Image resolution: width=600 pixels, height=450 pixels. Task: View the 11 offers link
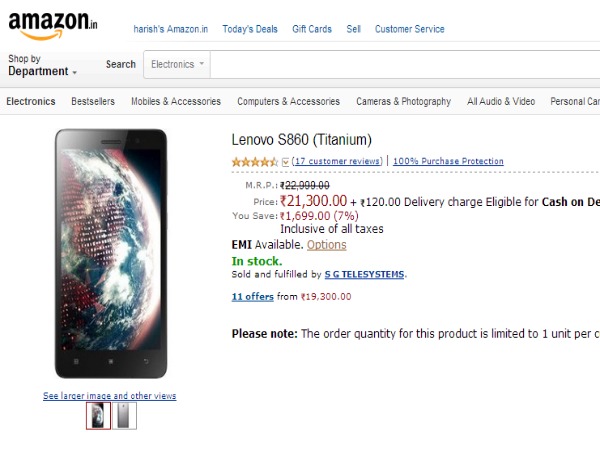coord(252,297)
